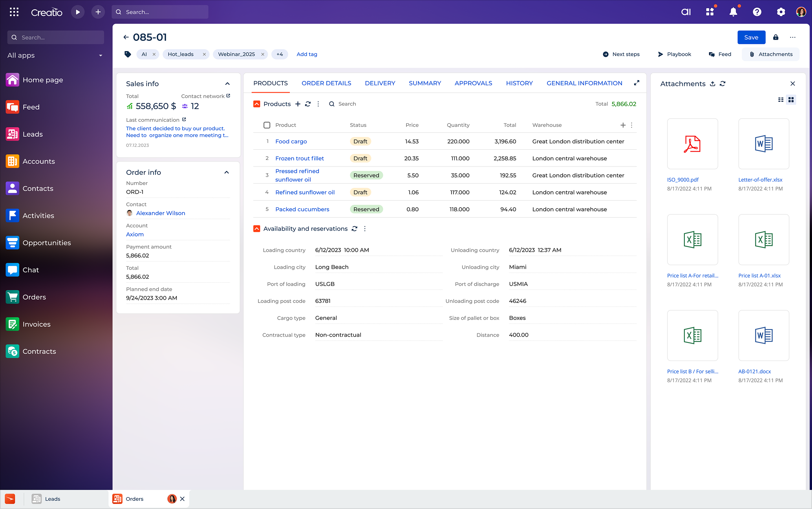
Task: Open the Creatio AI assistant icon
Action: click(x=686, y=12)
